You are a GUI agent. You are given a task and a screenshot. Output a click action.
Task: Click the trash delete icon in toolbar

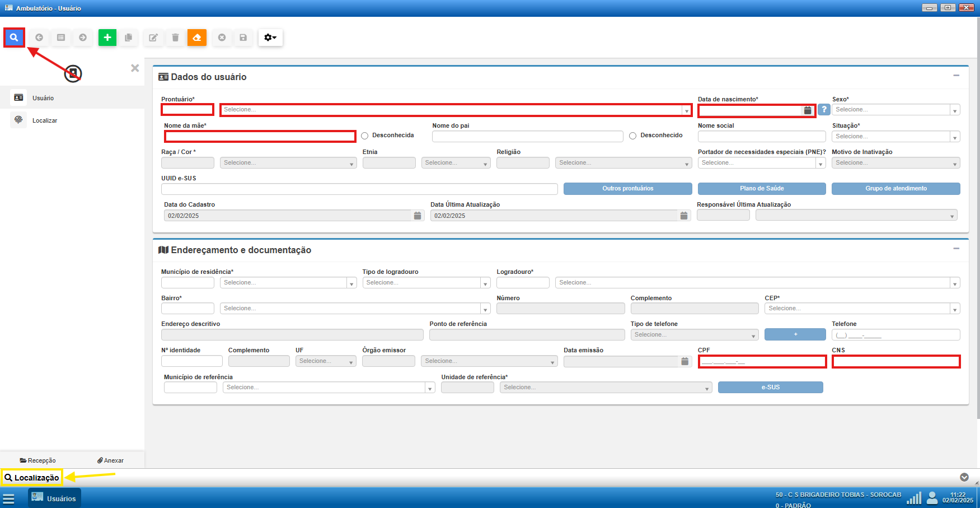pos(175,38)
